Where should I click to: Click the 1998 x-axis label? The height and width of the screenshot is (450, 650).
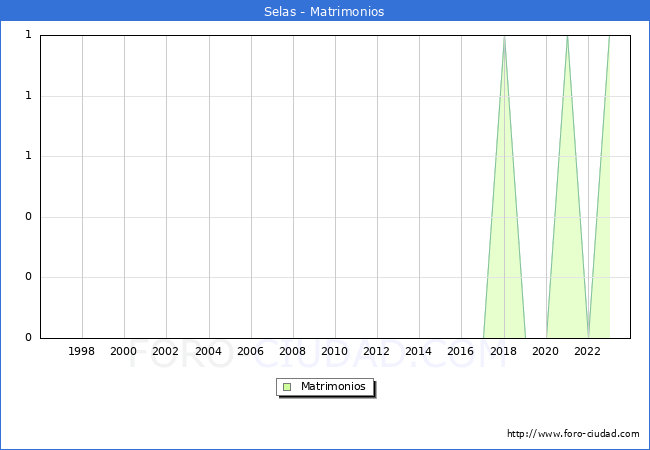[81, 351]
